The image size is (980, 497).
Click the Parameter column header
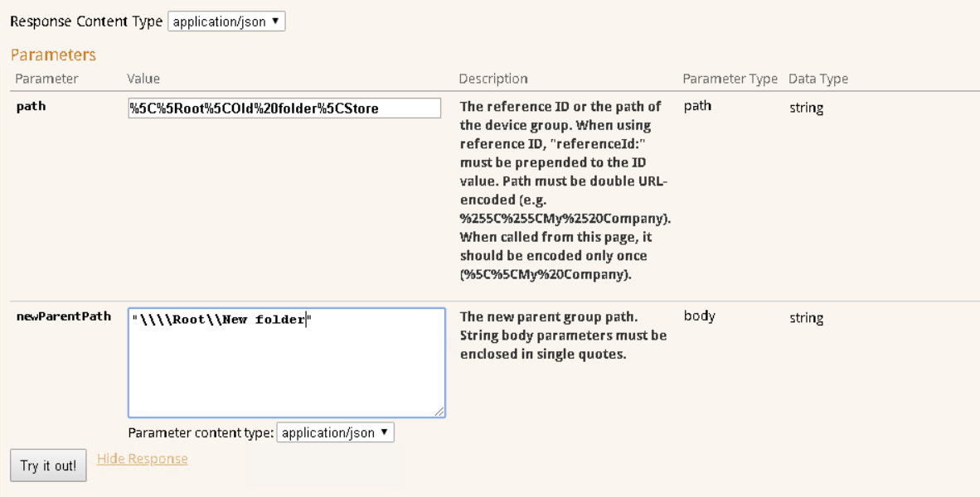point(47,79)
